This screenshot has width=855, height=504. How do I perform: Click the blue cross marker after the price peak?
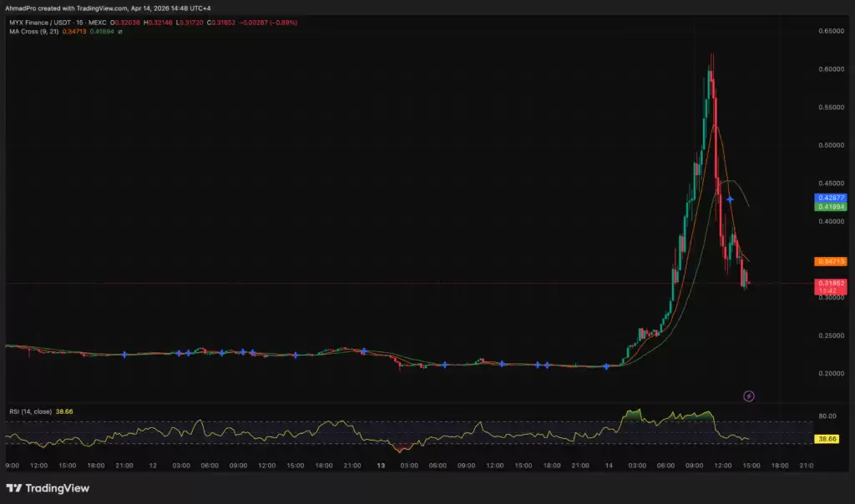click(730, 200)
